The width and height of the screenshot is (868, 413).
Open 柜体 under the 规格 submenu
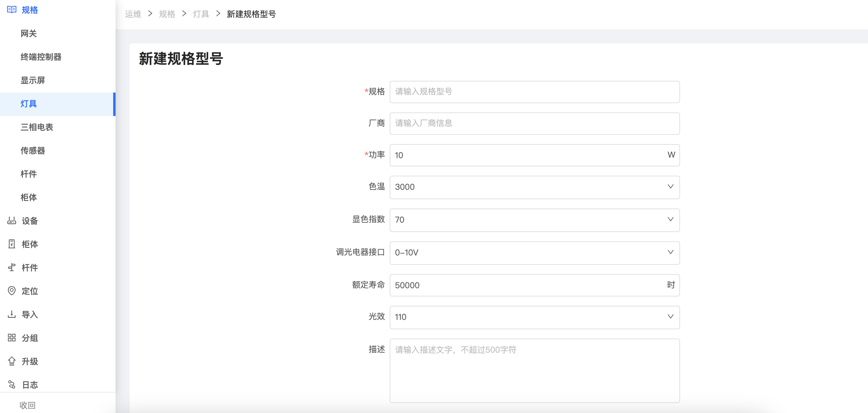(29, 197)
